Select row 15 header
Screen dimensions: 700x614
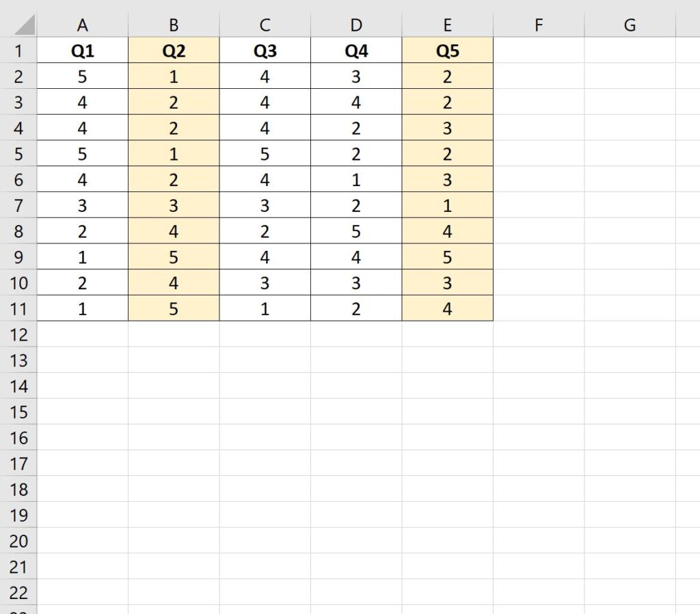pyautogui.click(x=19, y=412)
